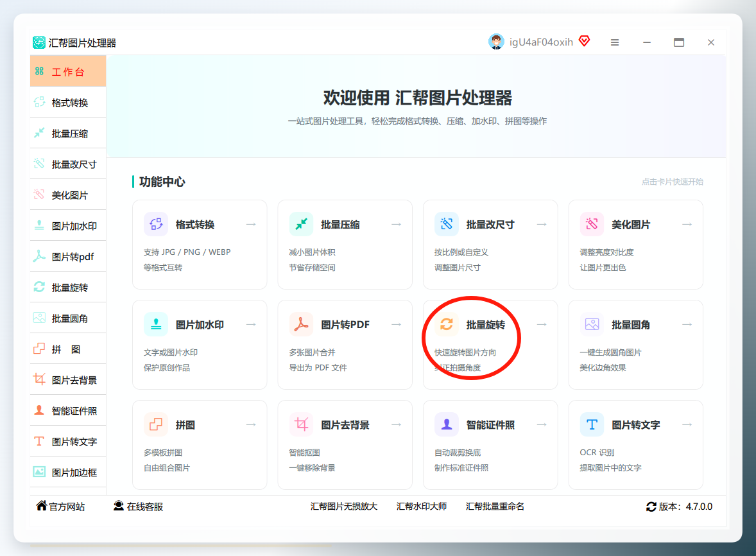Open 图片加水印 in the sidebar
This screenshot has width=756, height=556.
(x=68, y=226)
